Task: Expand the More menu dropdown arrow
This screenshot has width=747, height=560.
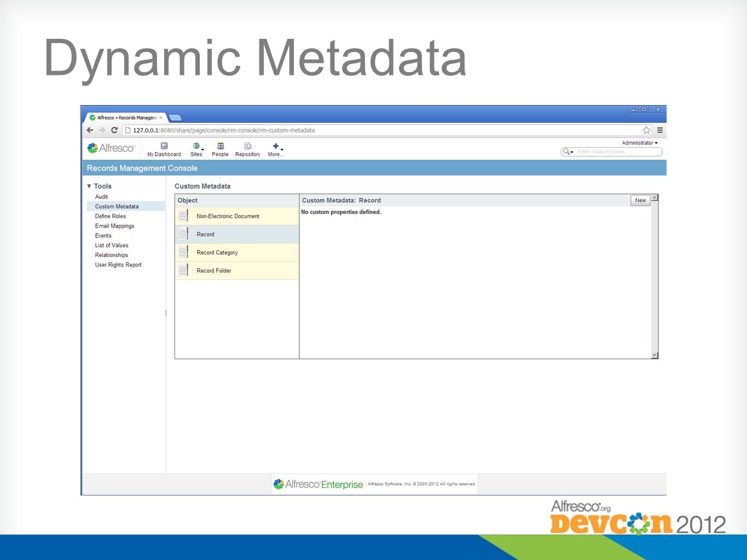Action: pos(282,149)
